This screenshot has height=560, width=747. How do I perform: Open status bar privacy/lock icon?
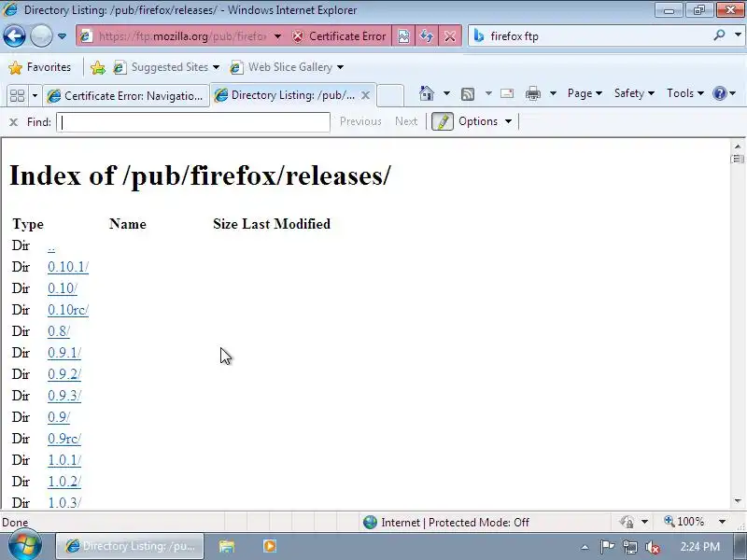click(627, 522)
